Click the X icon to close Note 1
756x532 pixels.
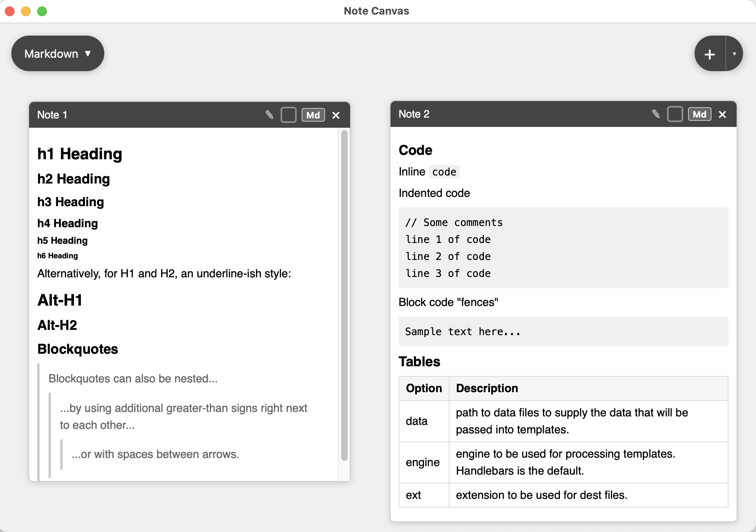click(336, 115)
